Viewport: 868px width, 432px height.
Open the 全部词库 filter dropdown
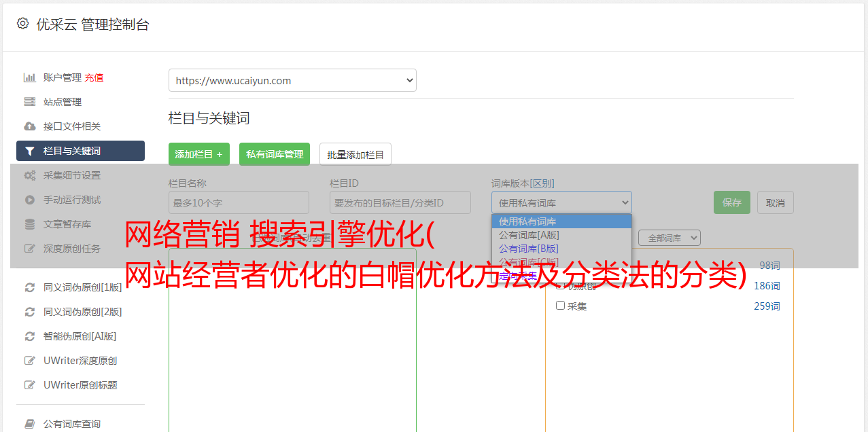pos(670,238)
